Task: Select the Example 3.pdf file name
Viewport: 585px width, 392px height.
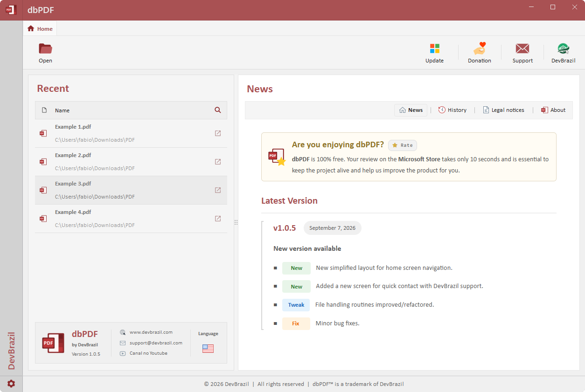Action: click(73, 184)
